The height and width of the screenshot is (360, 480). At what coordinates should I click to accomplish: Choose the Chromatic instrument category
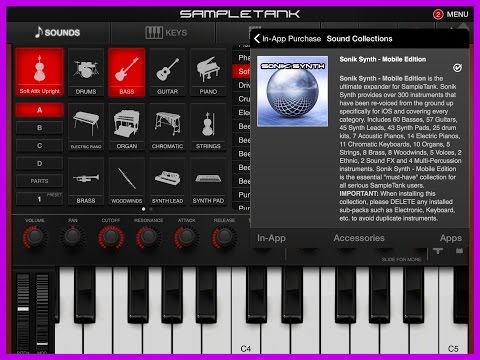click(167, 127)
